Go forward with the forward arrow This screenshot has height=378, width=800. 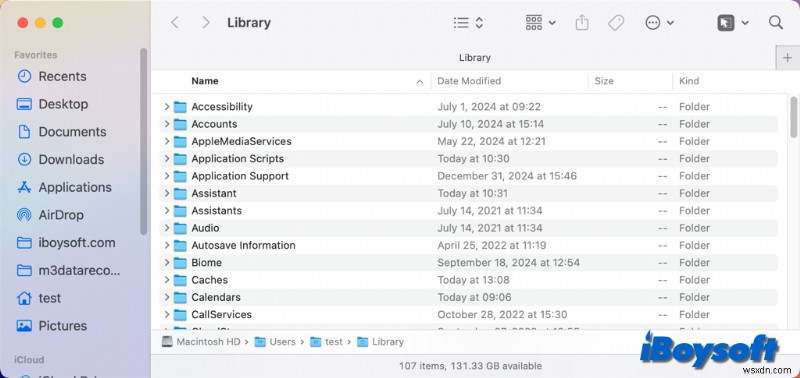(206, 22)
